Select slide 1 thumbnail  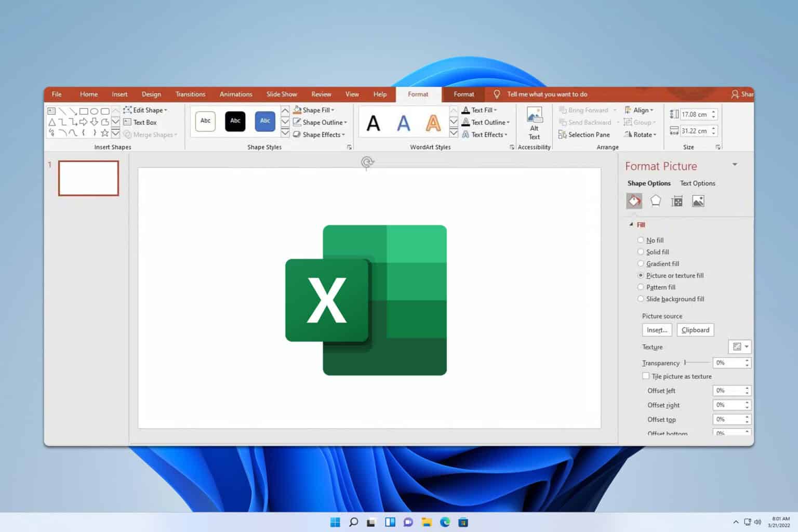[x=88, y=178]
